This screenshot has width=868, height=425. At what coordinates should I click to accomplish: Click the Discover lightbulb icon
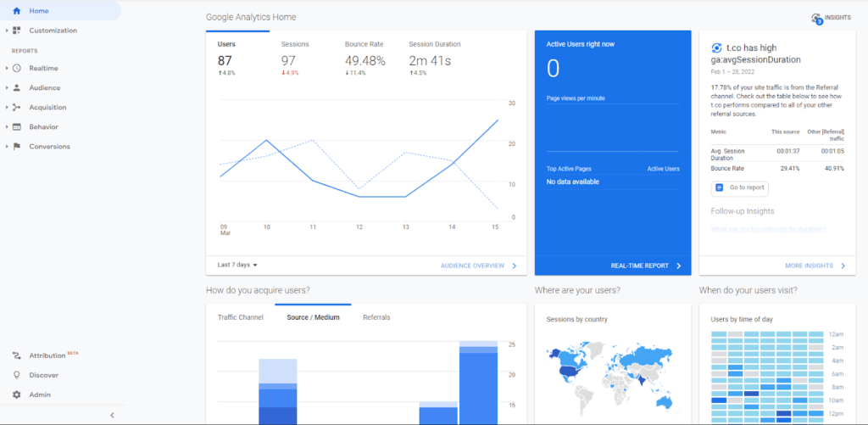(x=17, y=375)
